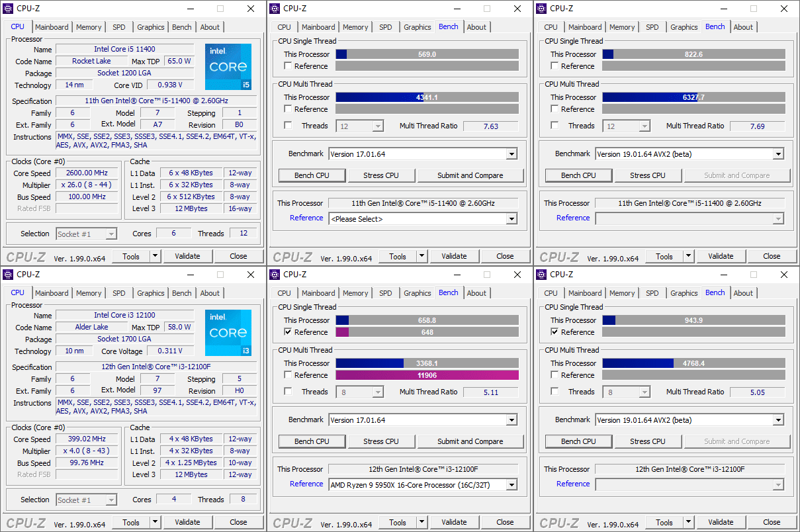Tick the Threads checkbox in the 7.63 ratio window
The image size is (800, 532).
[x=288, y=126]
